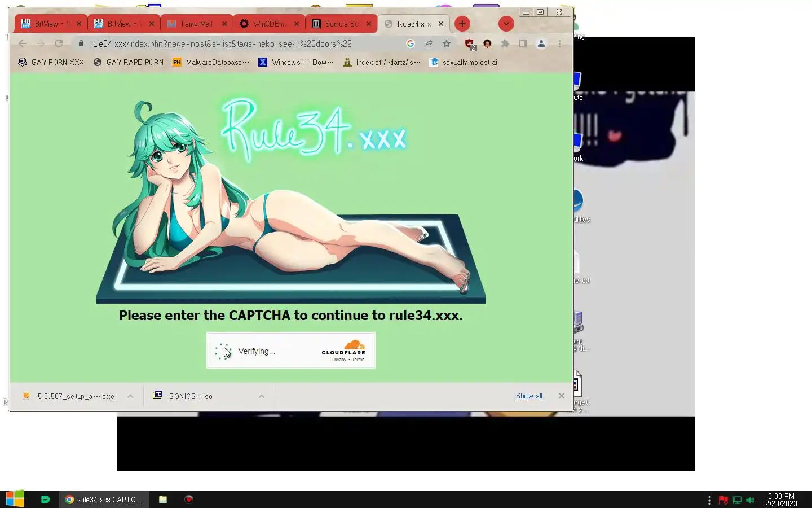Click the round avatar extension icon beside uBlock
The width and height of the screenshot is (812, 508).
click(x=487, y=43)
